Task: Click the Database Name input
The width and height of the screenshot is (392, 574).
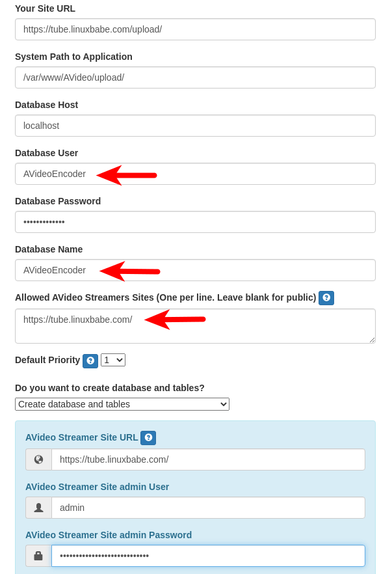Action: (x=260, y=270)
